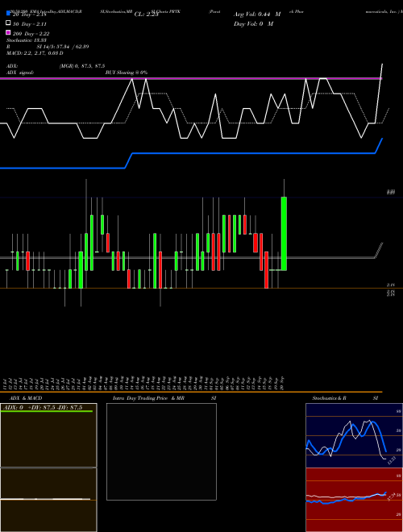403x532 pixels.
Task: Click the orange support line at 2.18
Action: click(201, 288)
